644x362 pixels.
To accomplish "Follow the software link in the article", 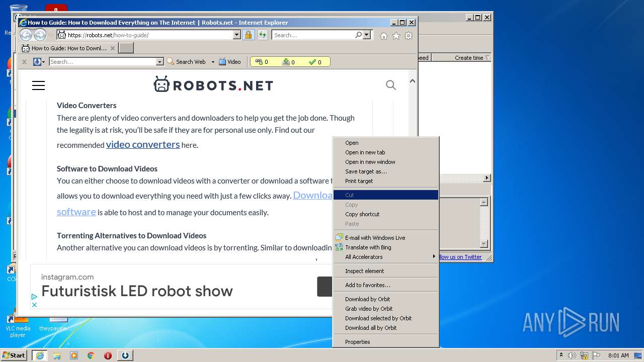I will (x=76, y=212).
